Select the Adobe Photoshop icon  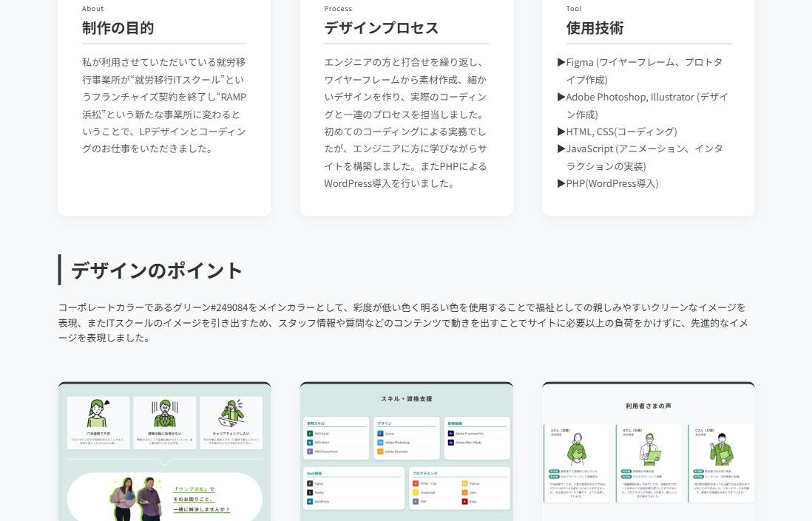(x=379, y=443)
